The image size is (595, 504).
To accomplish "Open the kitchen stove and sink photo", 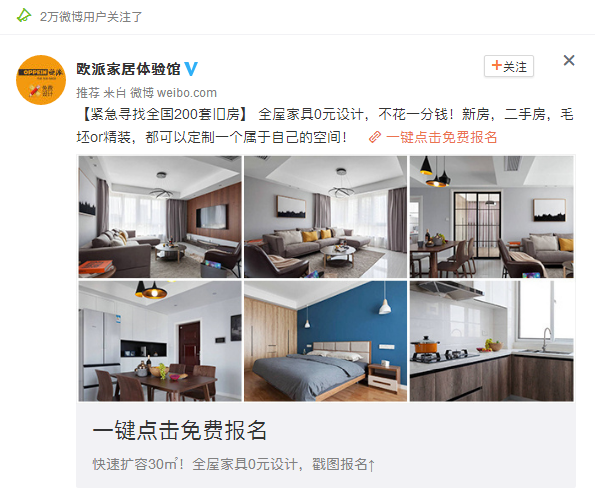I will pyautogui.click(x=491, y=341).
